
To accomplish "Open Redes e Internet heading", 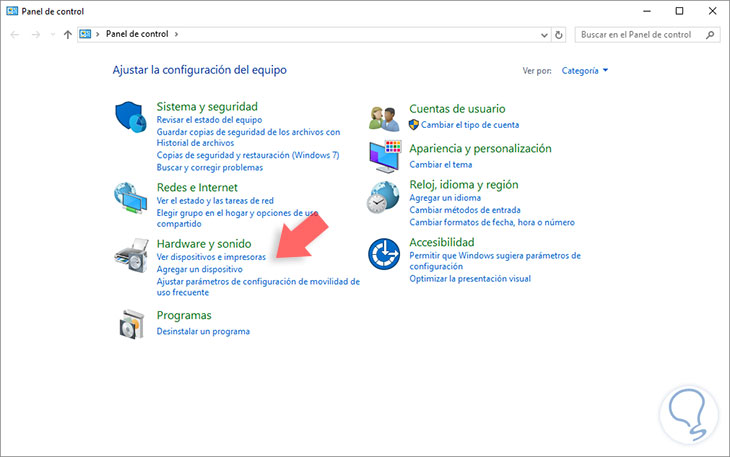I will (x=197, y=188).
